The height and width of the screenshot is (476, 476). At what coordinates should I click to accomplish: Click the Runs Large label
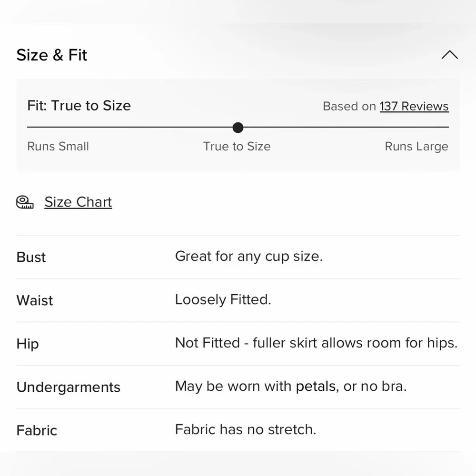[416, 146]
